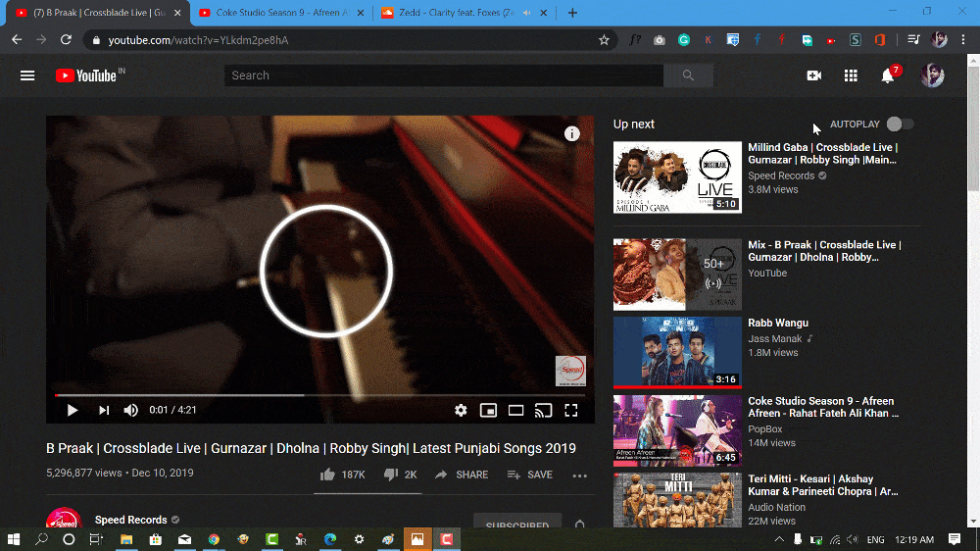Enter fullscreen mode
Image resolution: width=980 pixels, height=551 pixels.
(x=571, y=410)
